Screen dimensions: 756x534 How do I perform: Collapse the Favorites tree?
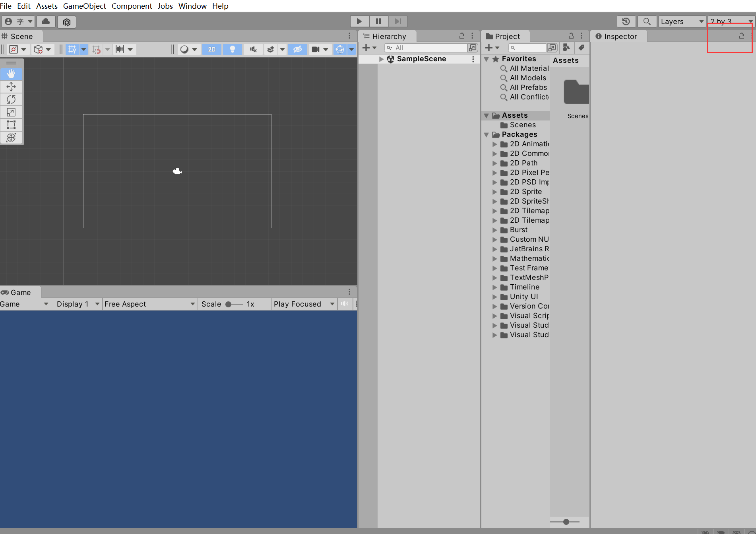[487, 59]
